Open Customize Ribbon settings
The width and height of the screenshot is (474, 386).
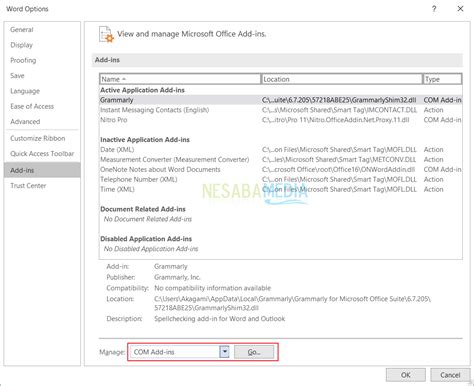(42, 138)
